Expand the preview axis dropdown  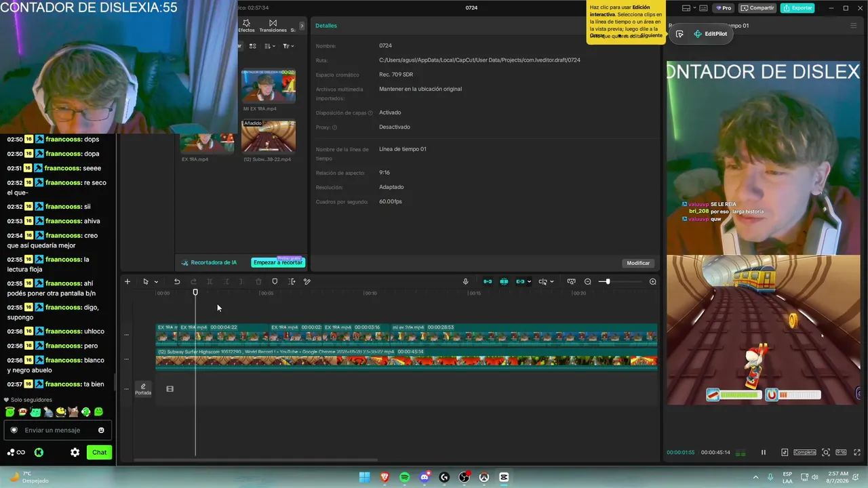(552, 282)
